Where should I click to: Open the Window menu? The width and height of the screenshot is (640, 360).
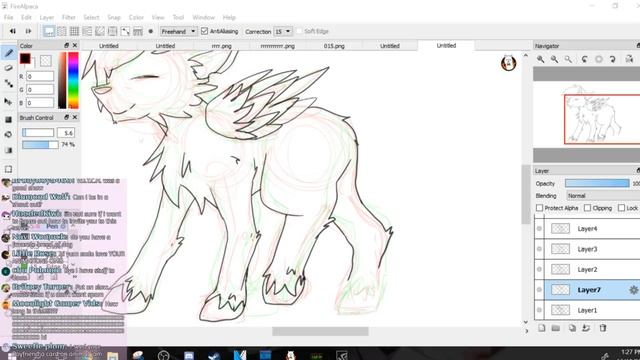point(203,18)
